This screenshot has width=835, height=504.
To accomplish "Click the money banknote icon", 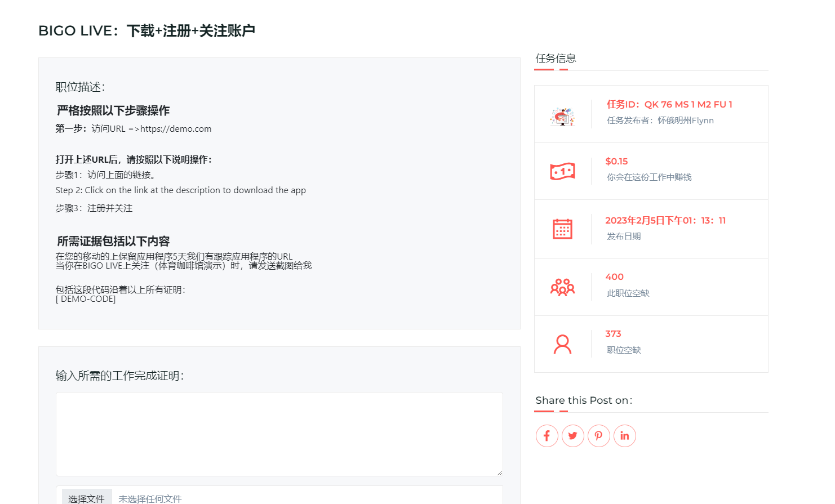I will click(x=562, y=171).
